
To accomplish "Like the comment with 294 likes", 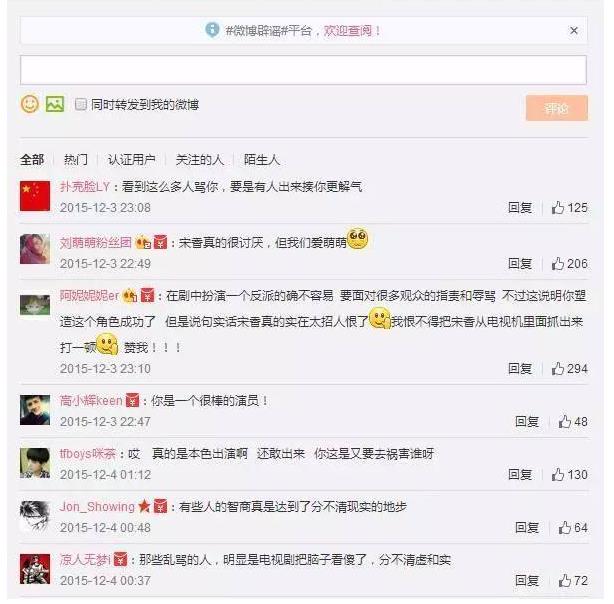I will click(558, 369).
